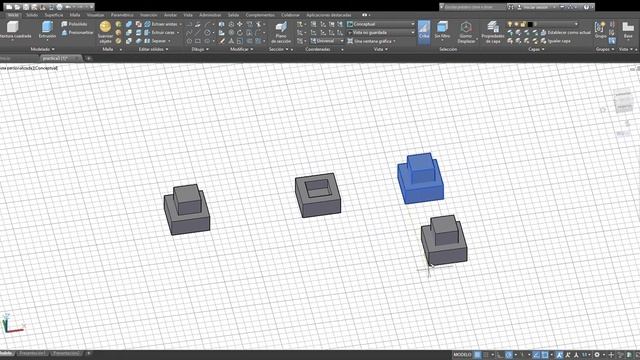Expand the Modelado panel

[x=42, y=49]
